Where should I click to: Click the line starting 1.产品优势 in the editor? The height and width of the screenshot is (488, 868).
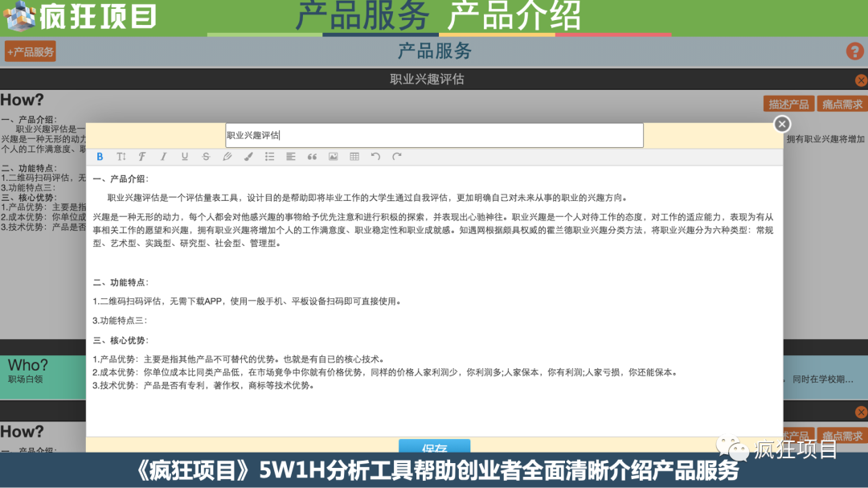(239, 359)
